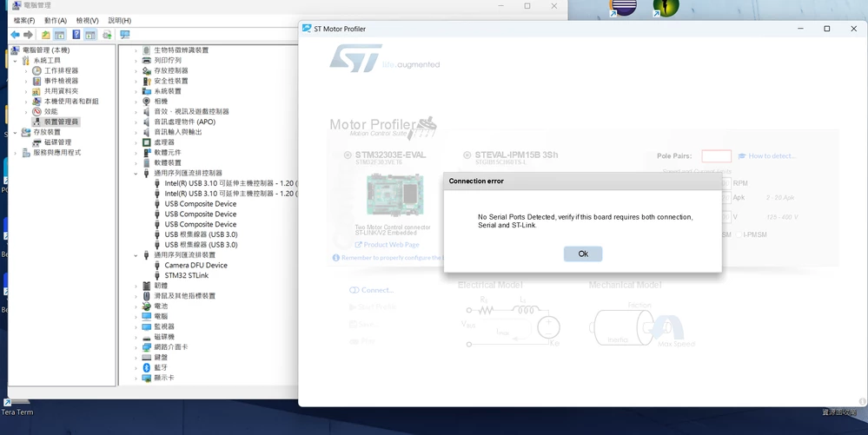Click the 列印佇列 printer icon
Image resolution: width=868 pixels, height=435 pixels.
point(147,60)
